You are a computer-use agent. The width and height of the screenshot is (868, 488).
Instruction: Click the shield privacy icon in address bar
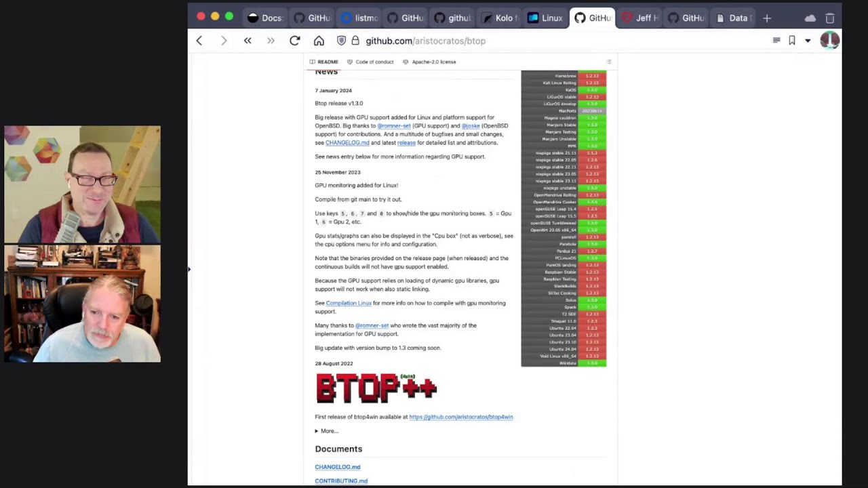341,41
